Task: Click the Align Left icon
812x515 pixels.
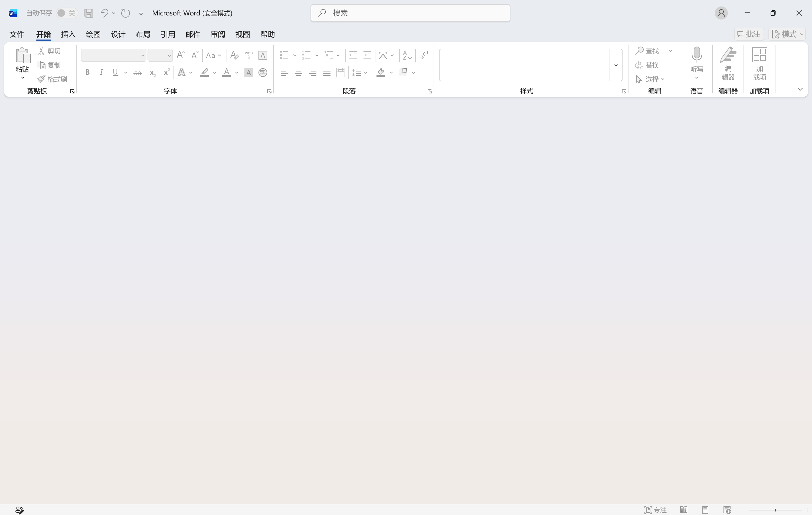Action: tap(284, 73)
